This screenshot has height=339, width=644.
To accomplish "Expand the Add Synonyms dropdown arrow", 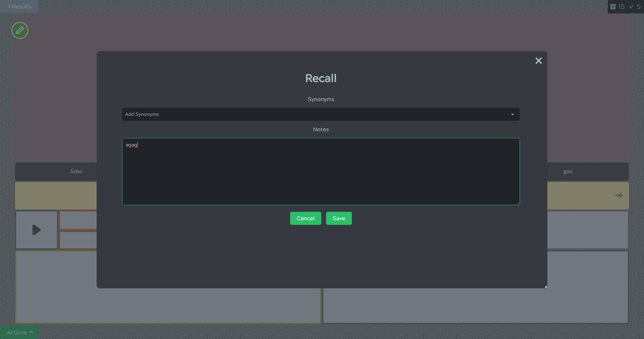I will [512, 114].
